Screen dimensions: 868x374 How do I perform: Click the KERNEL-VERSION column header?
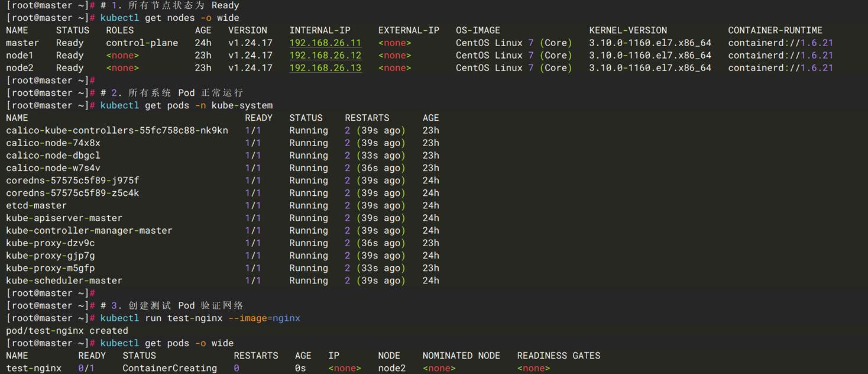pyautogui.click(x=628, y=30)
